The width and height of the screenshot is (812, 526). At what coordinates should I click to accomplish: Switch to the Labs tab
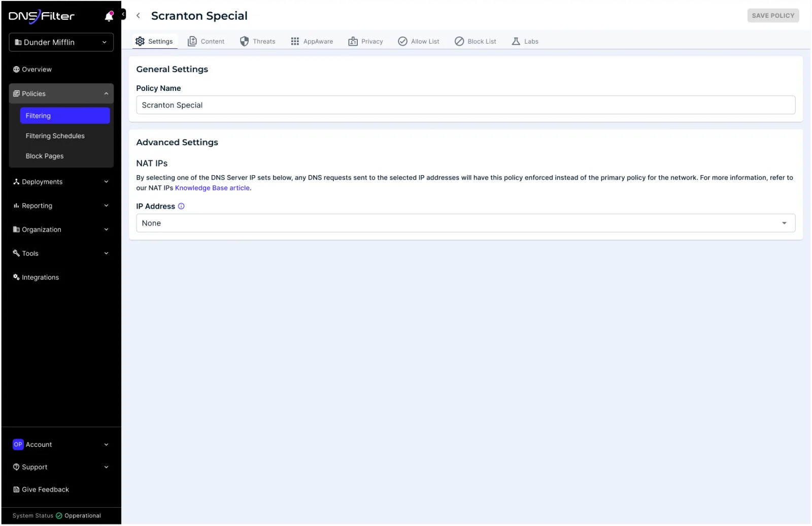(525, 42)
